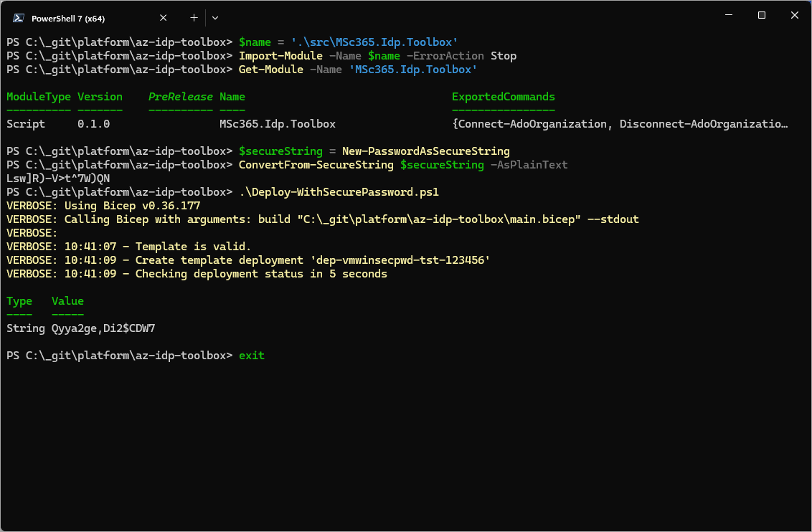Close the terminal window

pyautogui.click(x=795, y=15)
